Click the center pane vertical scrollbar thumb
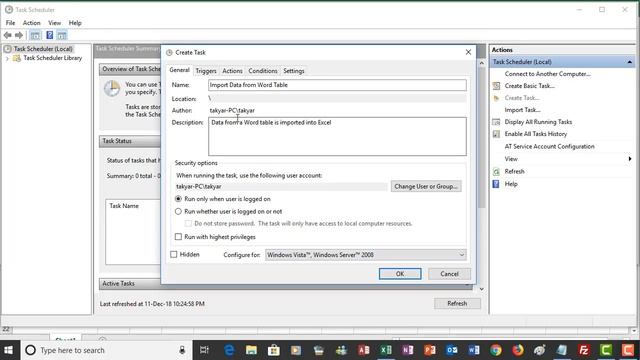 point(482,137)
